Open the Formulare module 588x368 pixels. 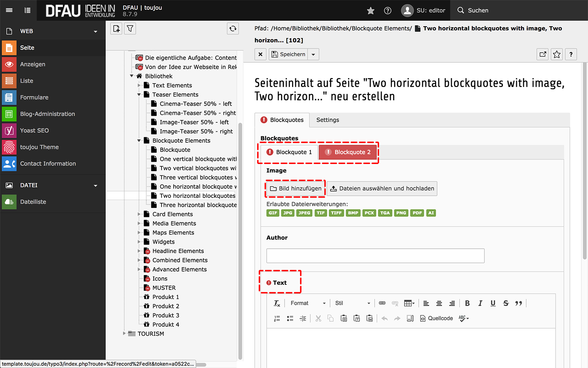tap(53, 97)
